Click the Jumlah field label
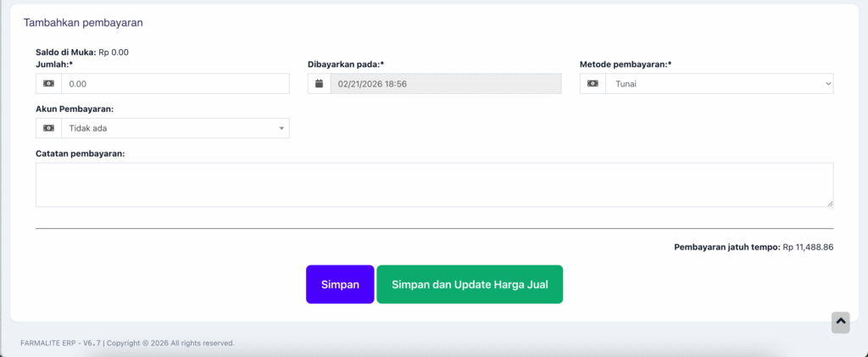Screen dimensions: 868x357 (x=56, y=64)
